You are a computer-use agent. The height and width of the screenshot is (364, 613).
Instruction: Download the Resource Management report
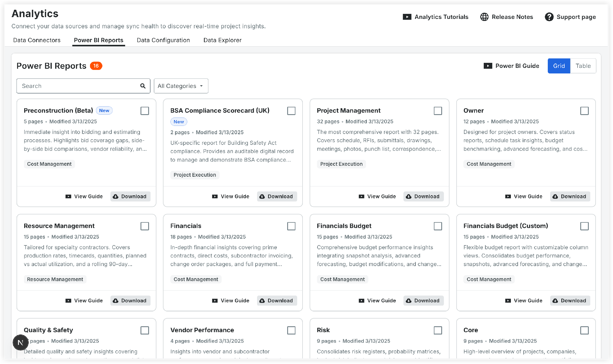[x=130, y=301]
